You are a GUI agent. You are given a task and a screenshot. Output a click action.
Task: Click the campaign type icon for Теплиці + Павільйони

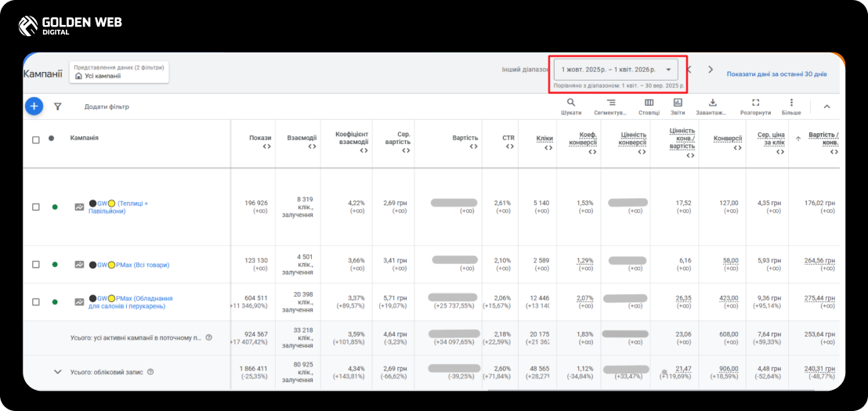[x=80, y=207]
